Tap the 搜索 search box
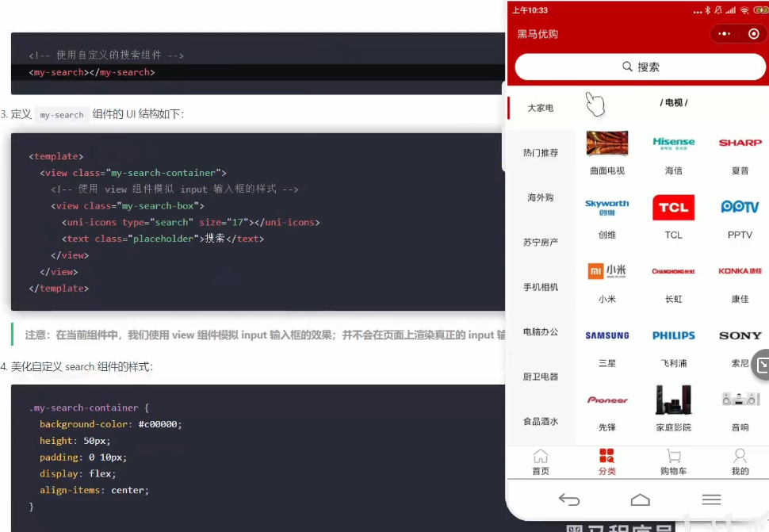Viewport: 769px width, 532px height. tap(640, 67)
